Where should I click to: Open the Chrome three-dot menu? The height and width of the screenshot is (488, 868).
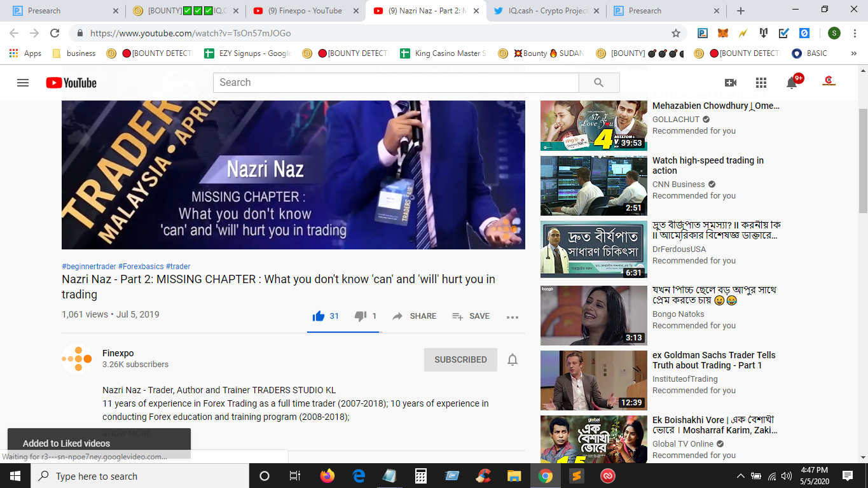854,33
